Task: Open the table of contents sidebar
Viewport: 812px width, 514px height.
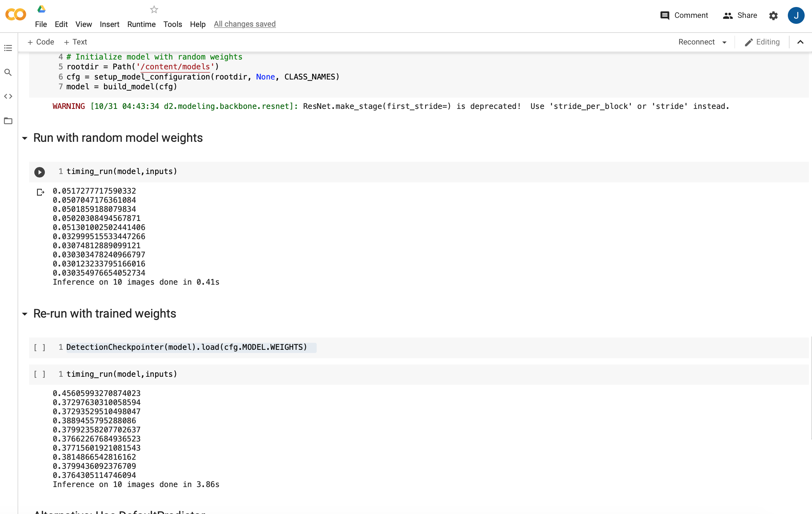Action: point(8,48)
